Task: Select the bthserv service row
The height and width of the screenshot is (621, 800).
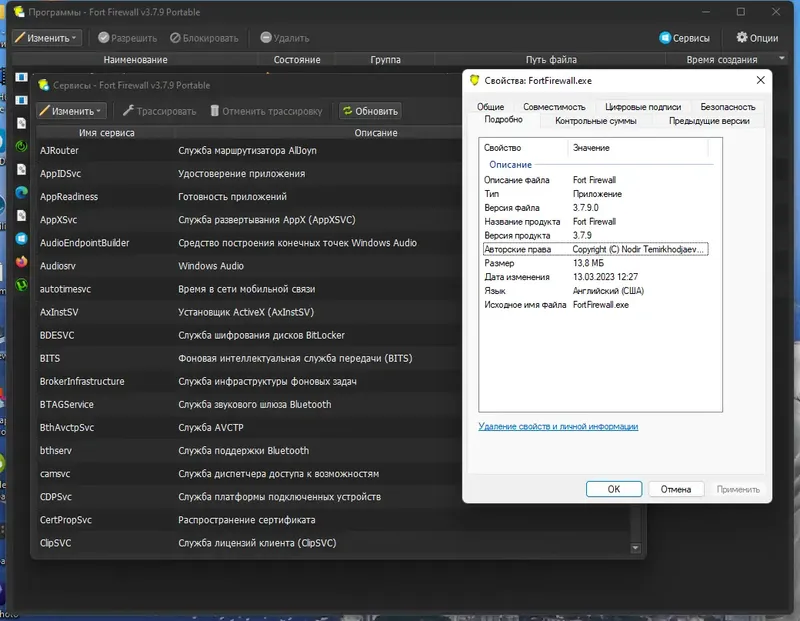Action: coord(249,451)
